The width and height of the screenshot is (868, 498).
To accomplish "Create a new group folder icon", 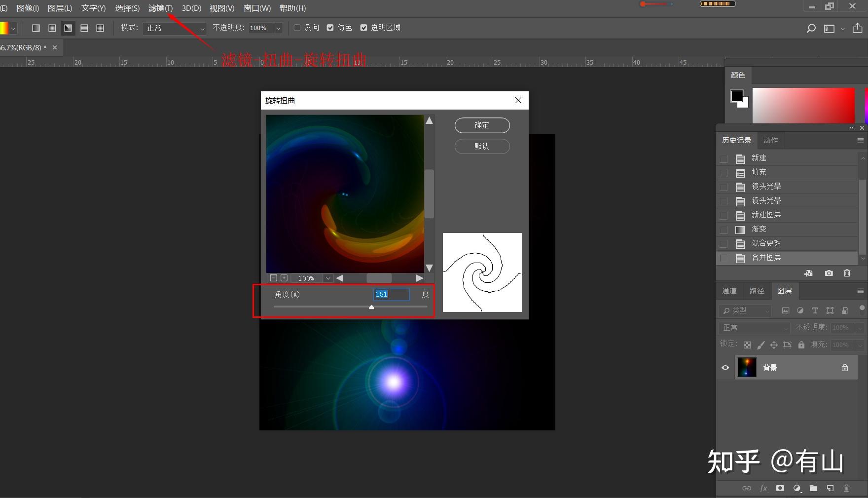I will 813,488.
